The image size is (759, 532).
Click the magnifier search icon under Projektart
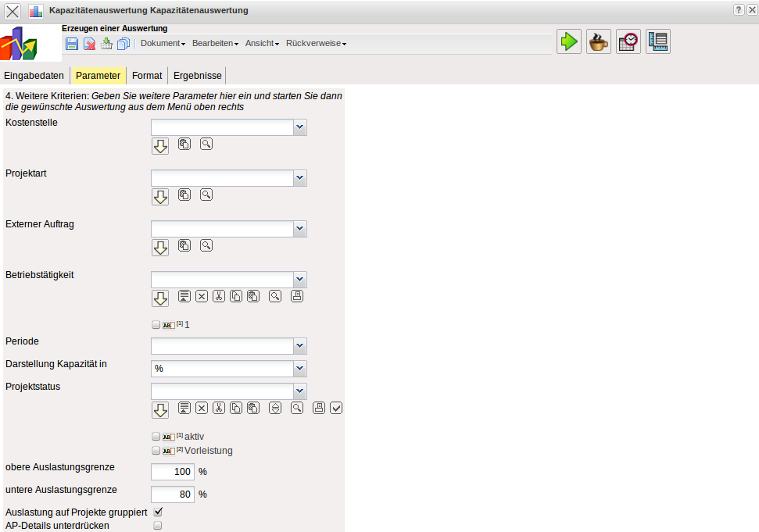(206, 195)
